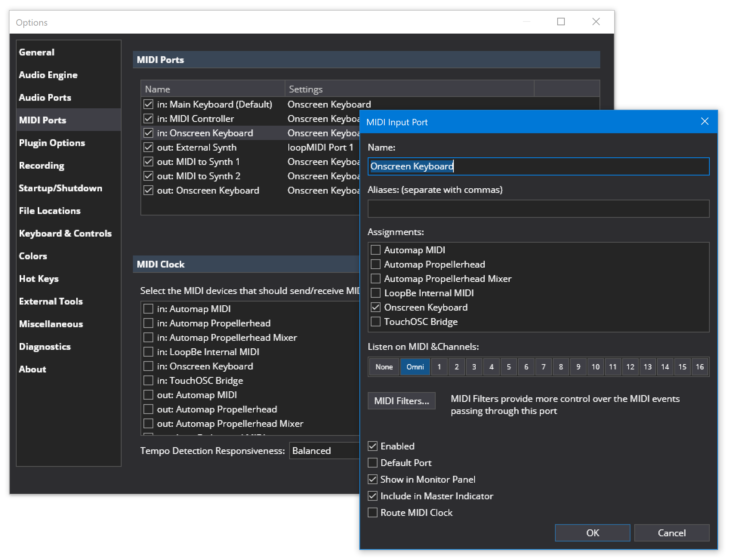Toggle Automap Propellerhead Mixer assignment checkbox

pos(375,278)
